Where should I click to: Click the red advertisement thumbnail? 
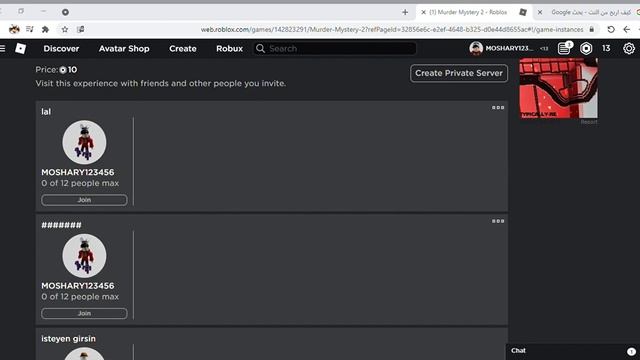[558, 88]
